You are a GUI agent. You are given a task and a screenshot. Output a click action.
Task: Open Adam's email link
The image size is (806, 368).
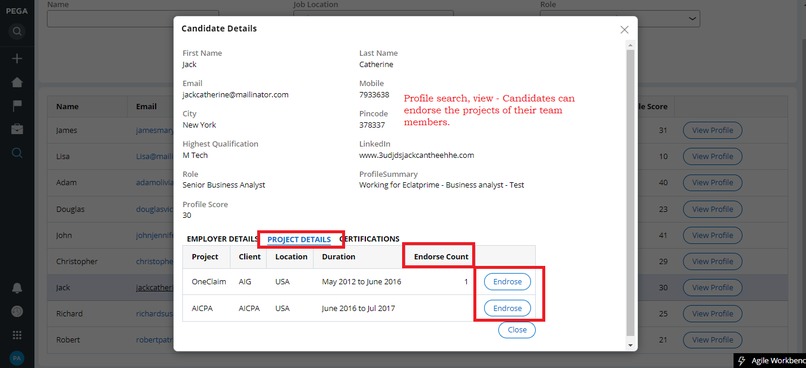(155, 182)
